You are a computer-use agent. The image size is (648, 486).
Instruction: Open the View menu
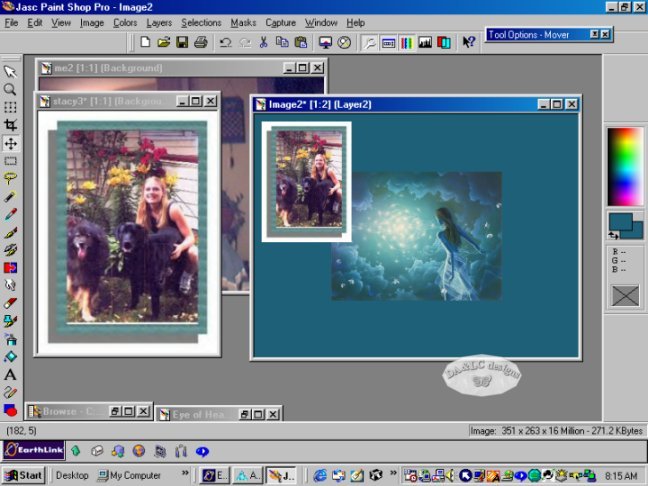pos(61,23)
